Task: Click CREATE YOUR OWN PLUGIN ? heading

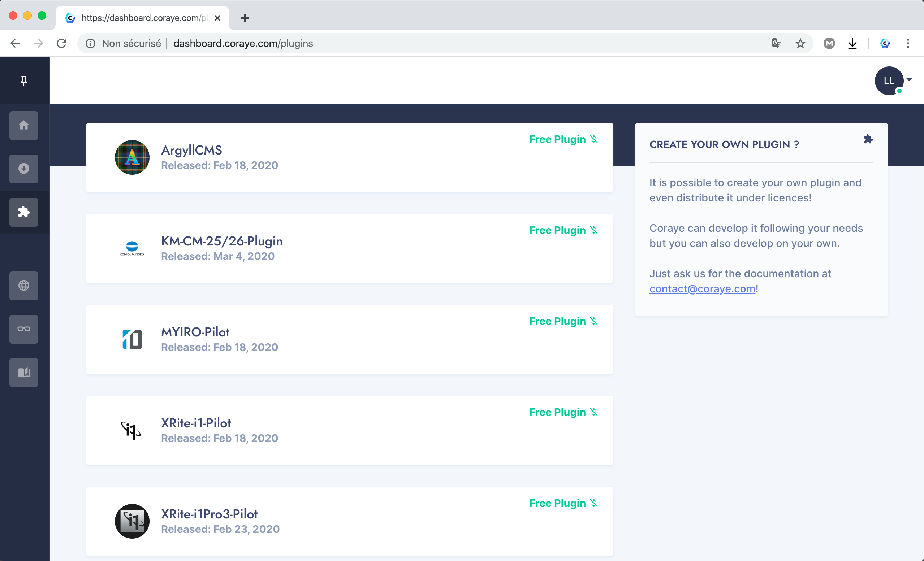Action: [724, 144]
